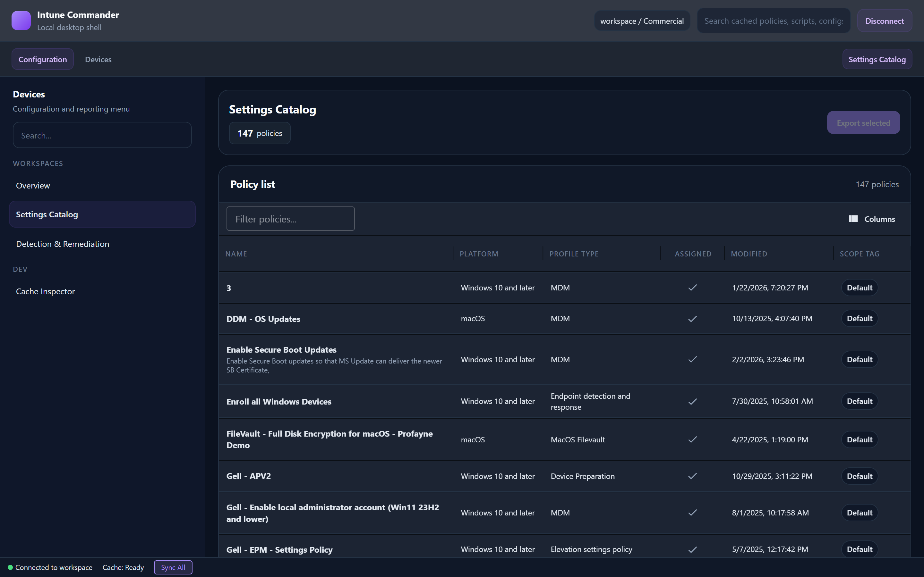This screenshot has width=924, height=577.
Task: Toggle Assigned check for Enroll all Windows Devices
Action: click(x=693, y=401)
